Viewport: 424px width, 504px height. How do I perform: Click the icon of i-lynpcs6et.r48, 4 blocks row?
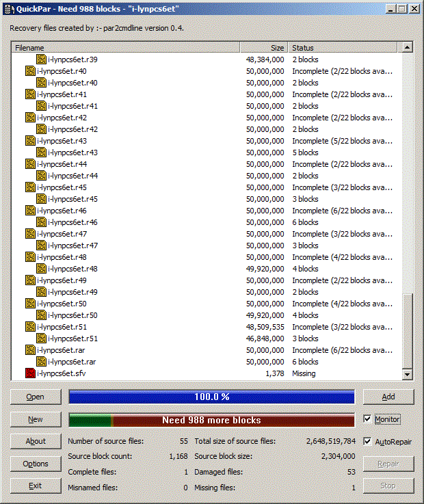[41, 269]
